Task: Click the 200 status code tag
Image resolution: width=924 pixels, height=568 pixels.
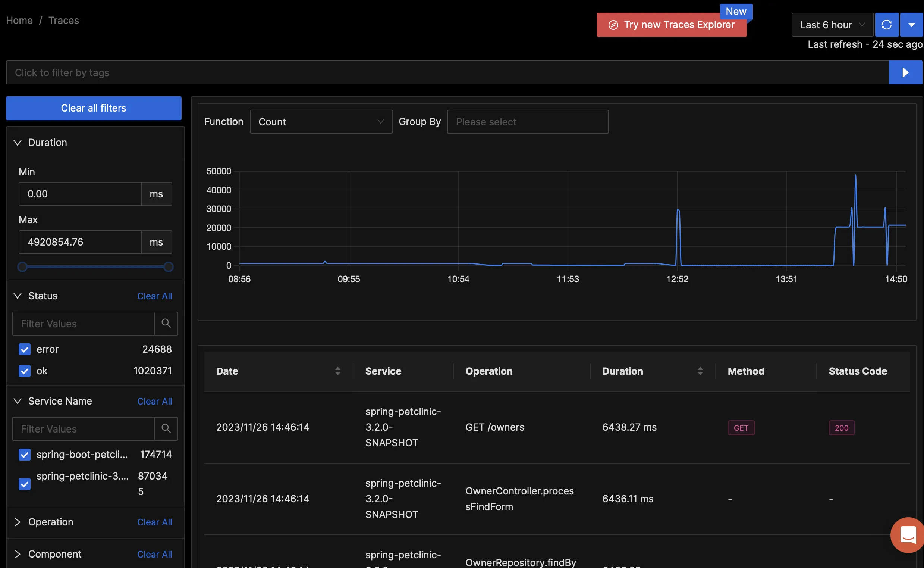Action: coord(842,428)
